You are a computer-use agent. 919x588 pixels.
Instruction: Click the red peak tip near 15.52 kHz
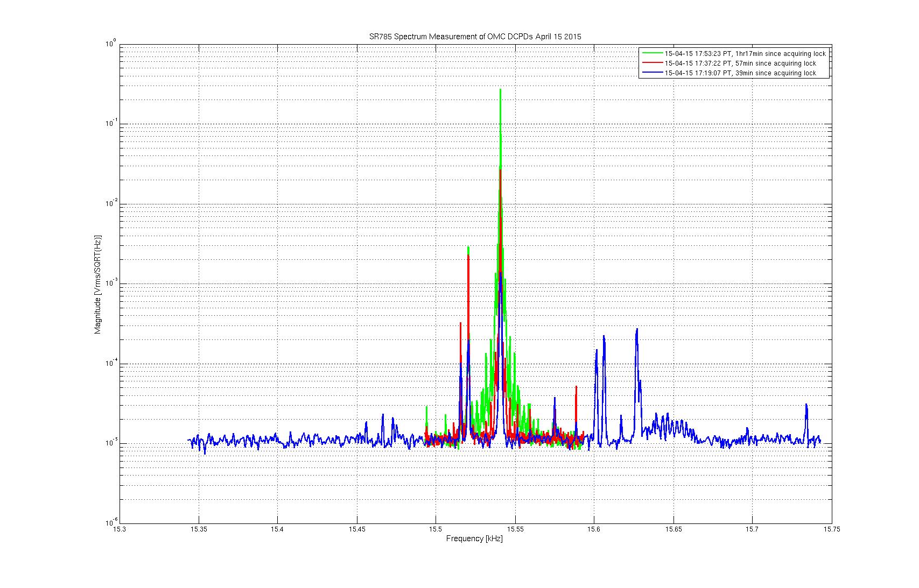[468, 256]
